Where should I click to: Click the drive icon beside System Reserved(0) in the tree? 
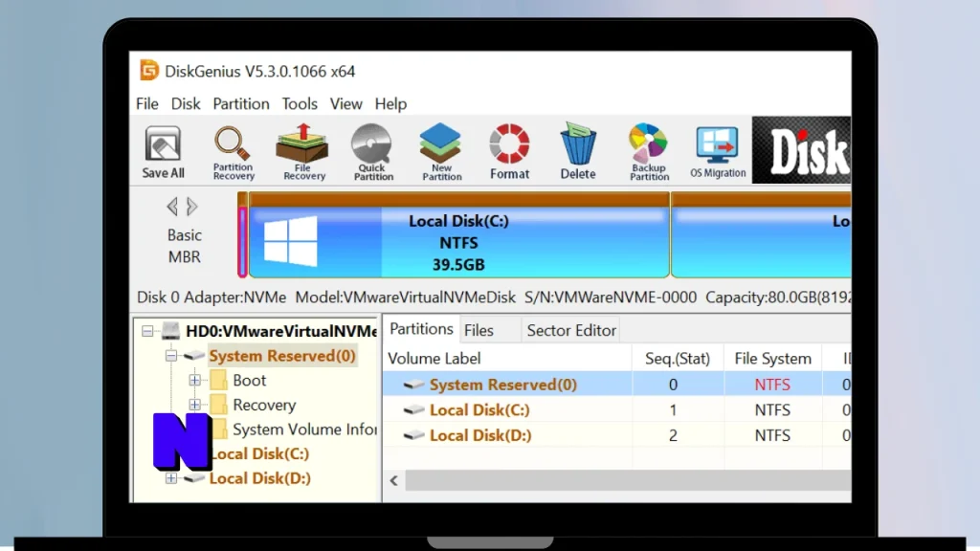click(x=193, y=356)
